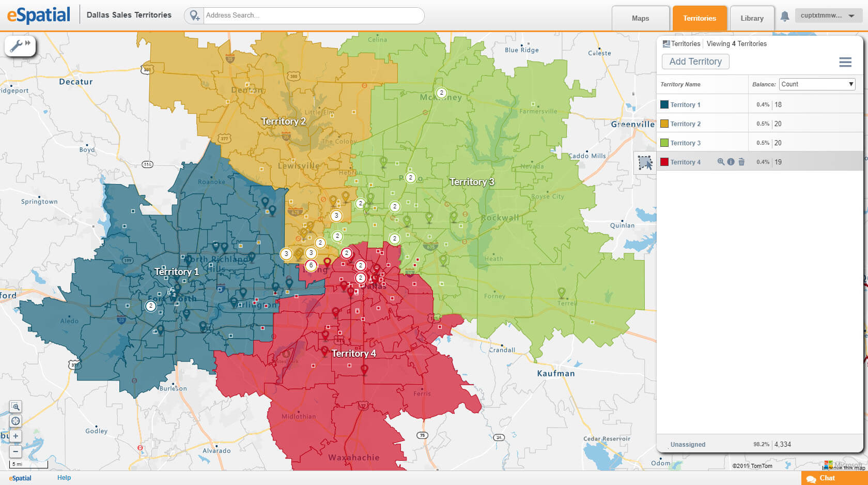Zoom to Territory 4 with magnifier icon
Viewport: 868px width, 485px height.
pyautogui.click(x=721, y=162)
